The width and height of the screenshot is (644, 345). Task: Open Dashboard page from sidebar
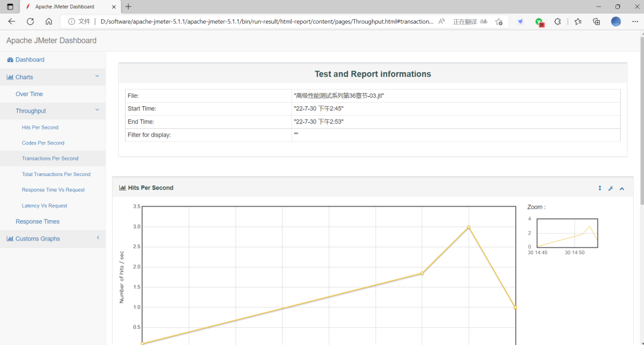tap(30, 60)
